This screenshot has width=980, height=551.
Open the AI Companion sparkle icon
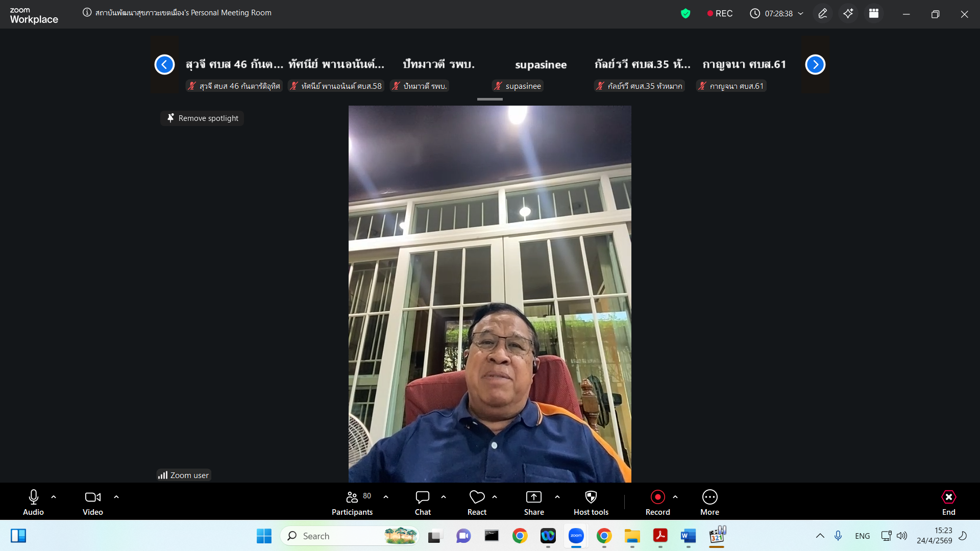(x=848, y=14)
